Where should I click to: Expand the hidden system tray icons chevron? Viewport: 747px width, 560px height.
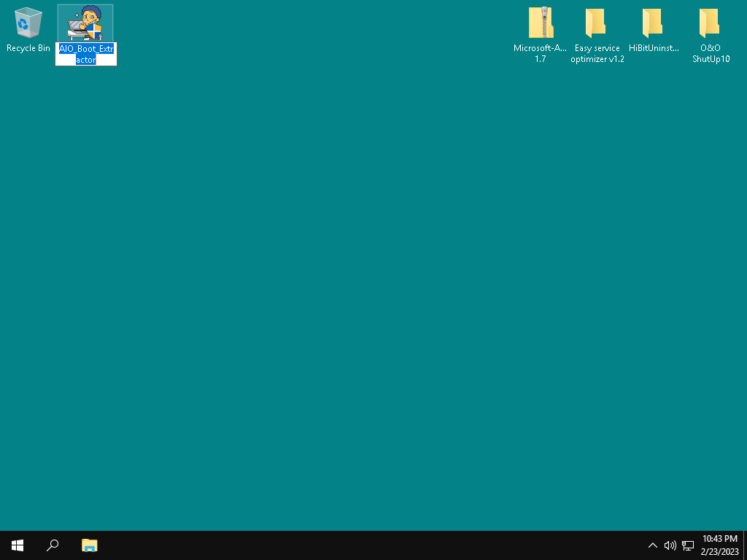click(x=653, y=545)
